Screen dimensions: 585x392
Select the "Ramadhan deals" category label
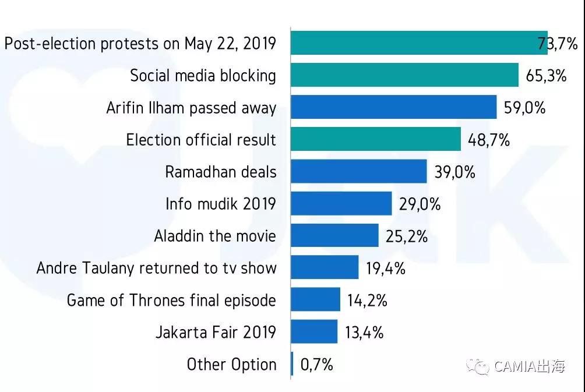click(221, 172)
